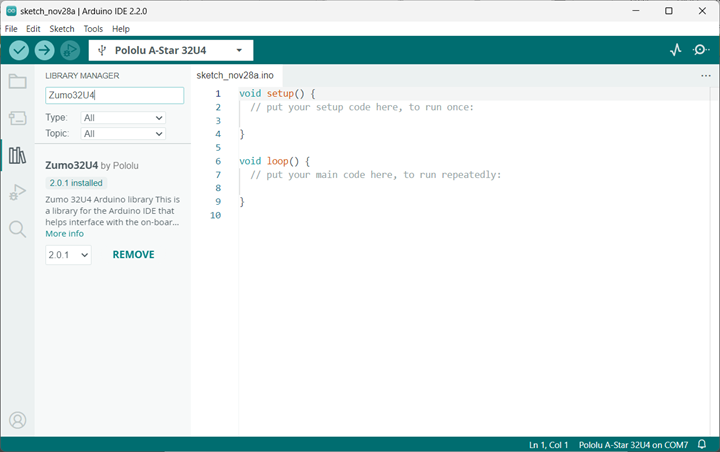720x452 pixels.
Task: Click the Upload arrow button
Action: click(45, 50)
